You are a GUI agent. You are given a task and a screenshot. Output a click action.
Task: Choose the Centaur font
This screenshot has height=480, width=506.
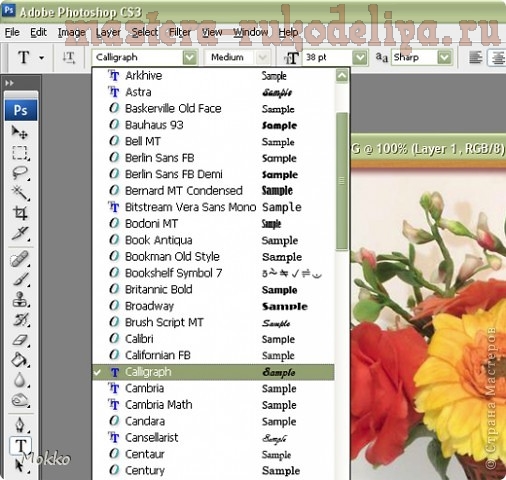(x=213, y=454)
